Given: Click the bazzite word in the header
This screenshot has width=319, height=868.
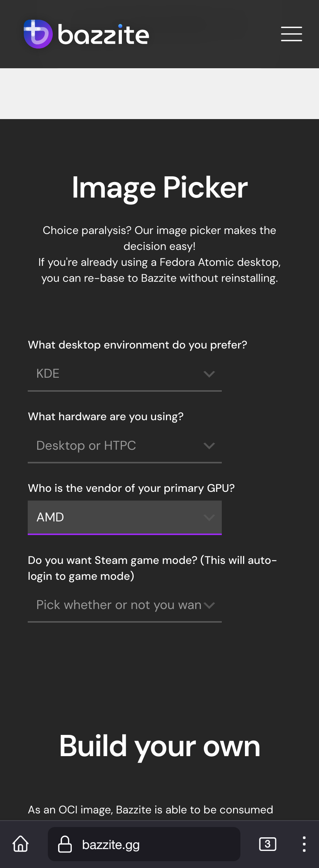Looking at the screenshot, I should tap(103, 34).
